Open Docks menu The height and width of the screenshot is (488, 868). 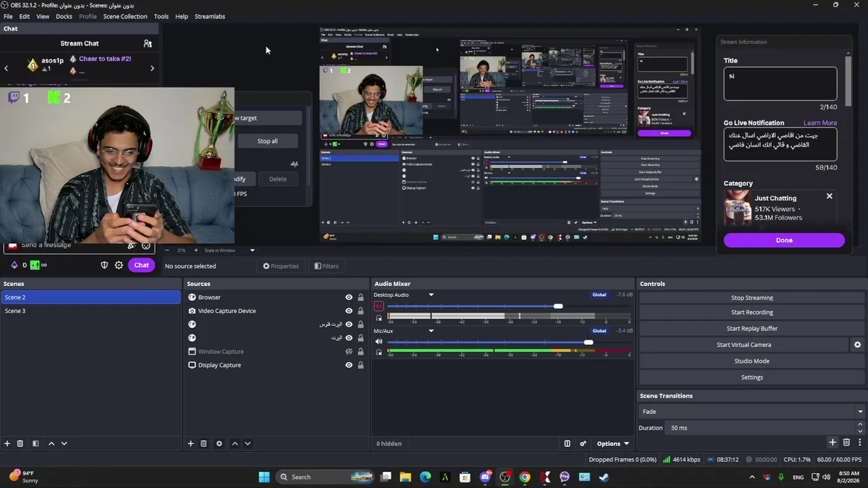click(64, 16)
